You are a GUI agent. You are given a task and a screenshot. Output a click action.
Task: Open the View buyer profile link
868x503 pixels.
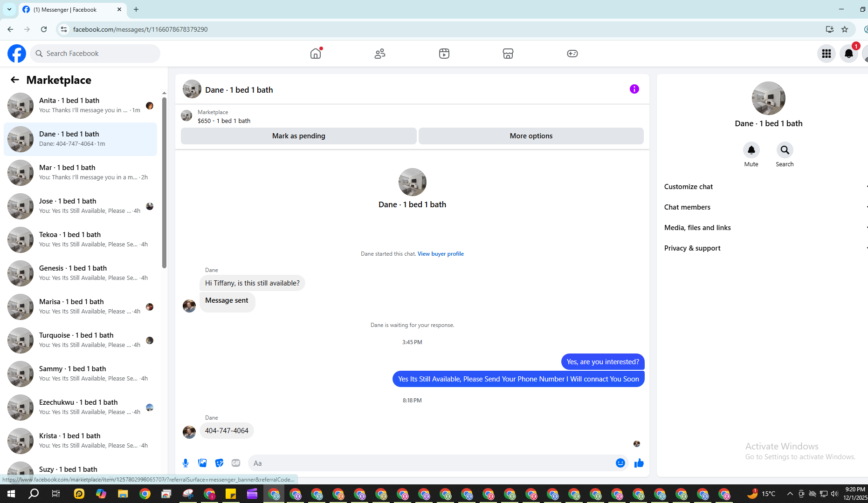[x=441, y=254]
